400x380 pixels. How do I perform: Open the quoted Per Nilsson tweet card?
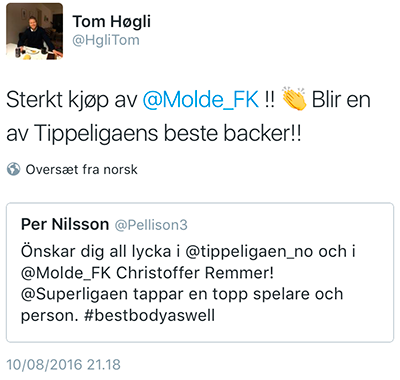200,272
